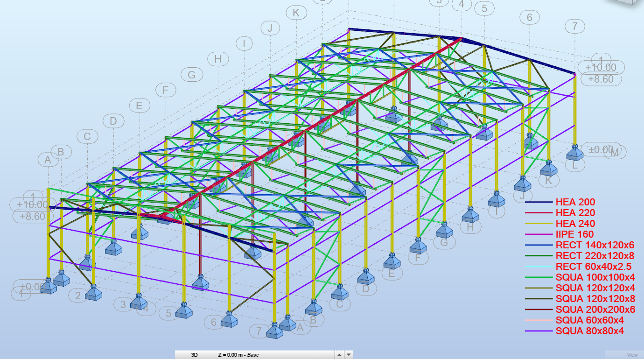The width and height of the screenshot is (644, 359).
Task: Select the SQUA 120x120x4 legend label
Action: pos(595,288)
